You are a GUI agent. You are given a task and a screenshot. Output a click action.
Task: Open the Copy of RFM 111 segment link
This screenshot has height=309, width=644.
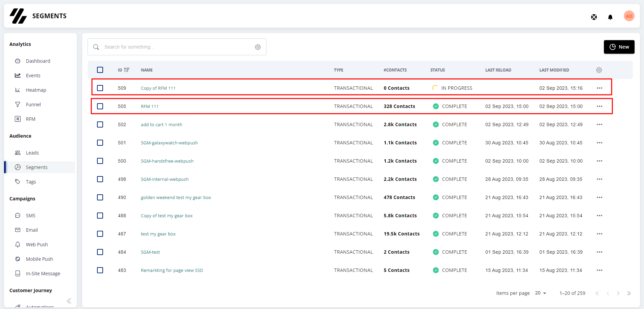[x=158, y=88]
